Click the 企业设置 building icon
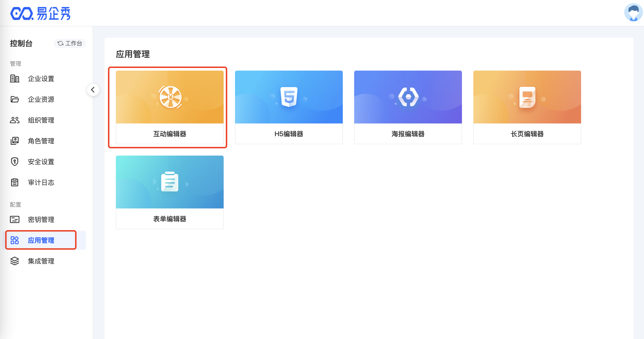644x339 pixels. pos(14,79)
